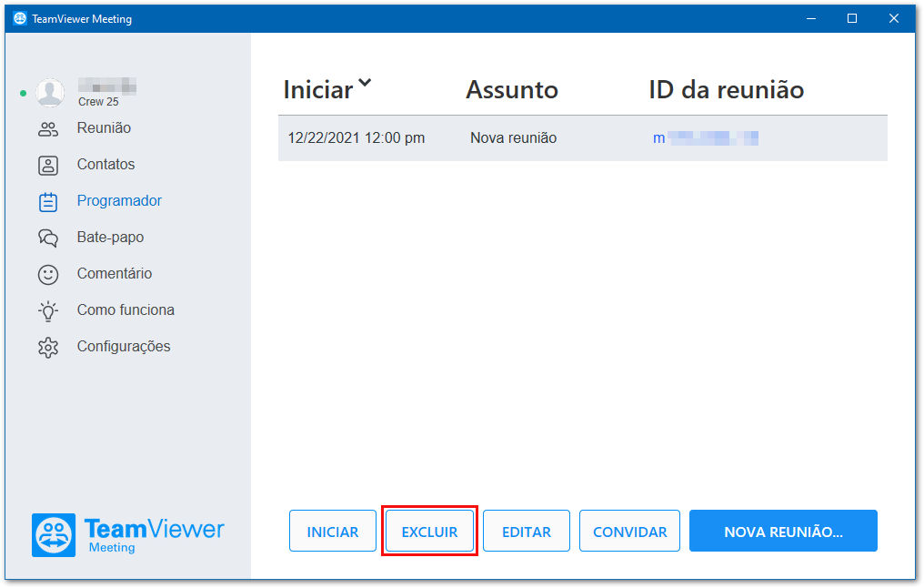Open the blurred meeting ID link

pyautogui.click(x=706, y=138)
